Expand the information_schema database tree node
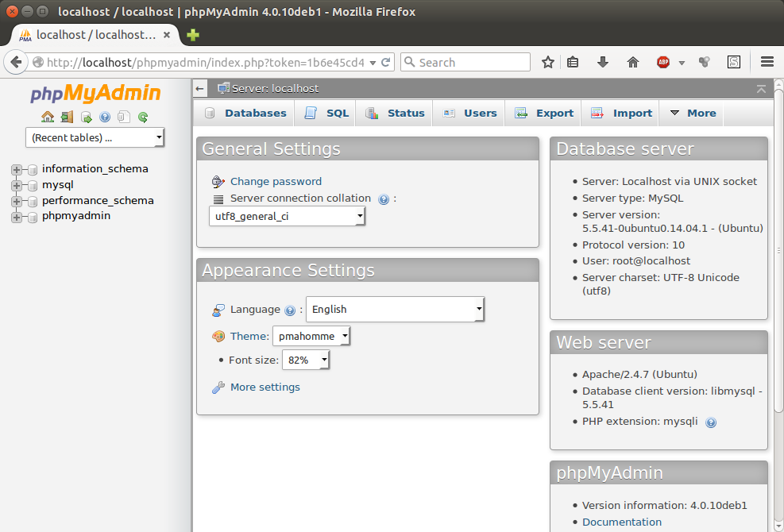 (17, 169)
